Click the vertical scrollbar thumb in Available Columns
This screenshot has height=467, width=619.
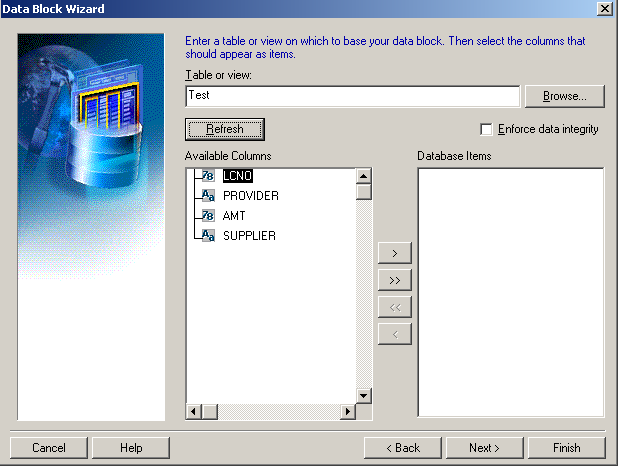pos(364,191)
